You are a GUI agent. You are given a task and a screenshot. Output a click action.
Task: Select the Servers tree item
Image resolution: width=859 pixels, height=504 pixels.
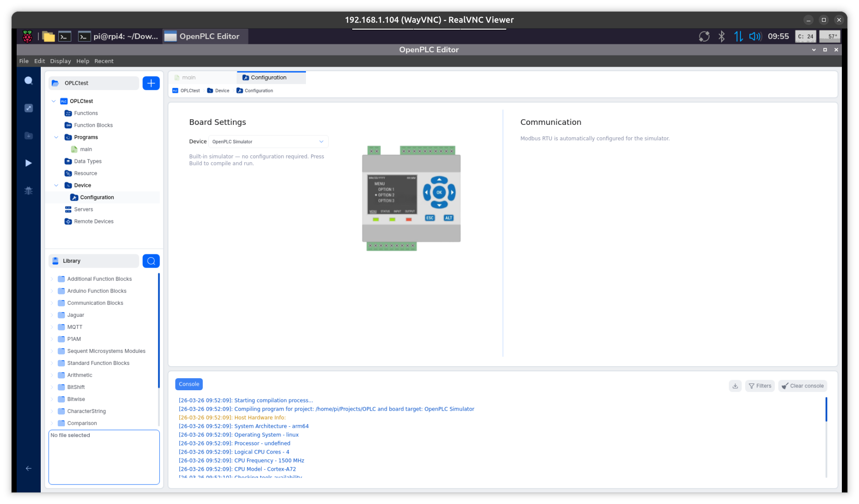point(83,209)
